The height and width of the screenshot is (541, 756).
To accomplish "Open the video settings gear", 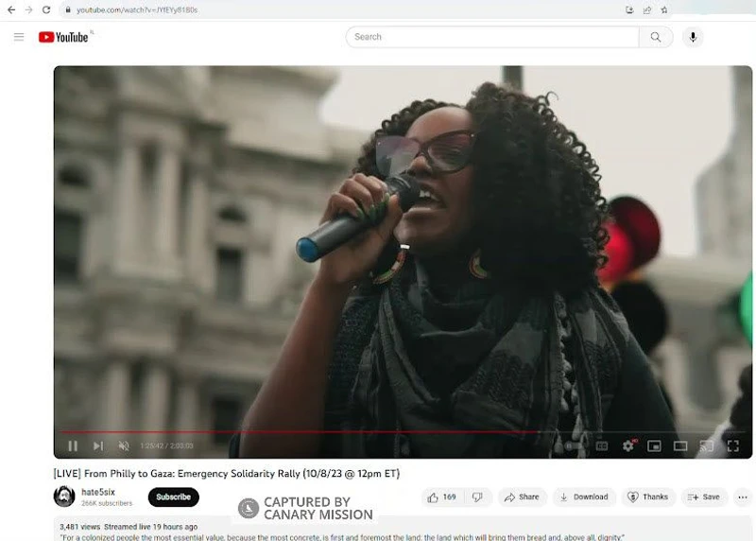I will 628,445.
